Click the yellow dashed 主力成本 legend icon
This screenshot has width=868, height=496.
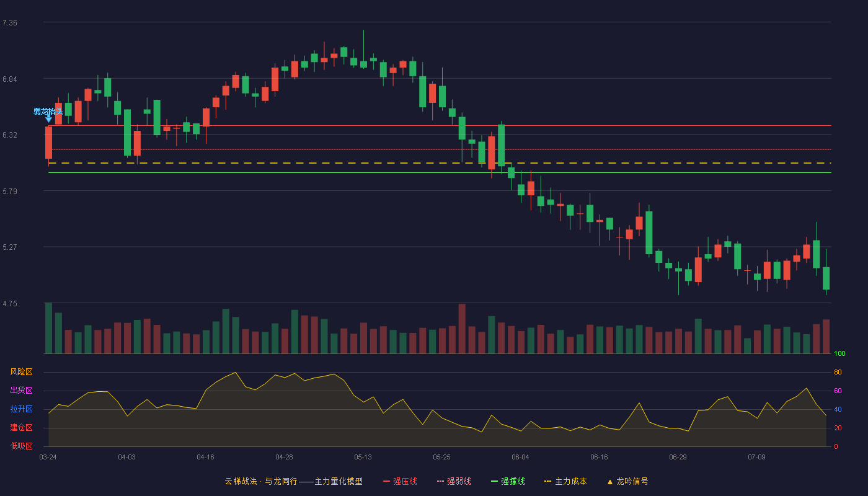pyautogui.click(x=547, y=481)
